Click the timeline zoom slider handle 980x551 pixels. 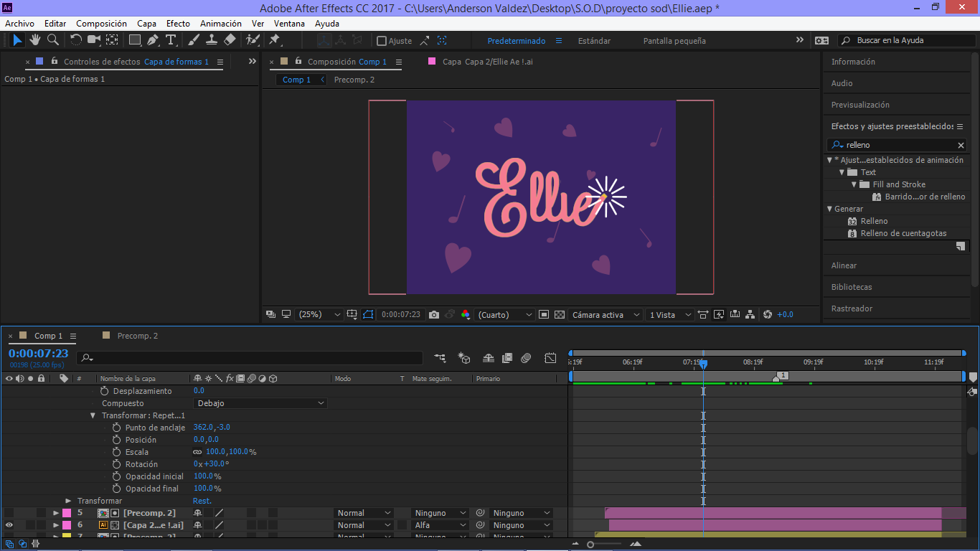click(x=590, y=545)
